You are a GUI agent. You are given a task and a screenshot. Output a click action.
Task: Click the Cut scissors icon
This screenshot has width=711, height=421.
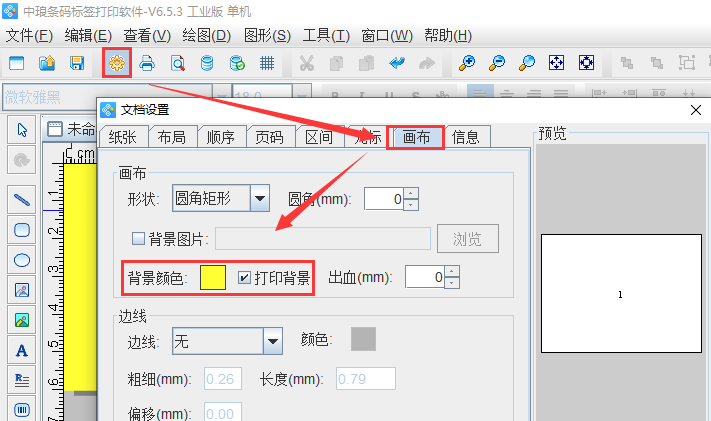coord(307,63)
